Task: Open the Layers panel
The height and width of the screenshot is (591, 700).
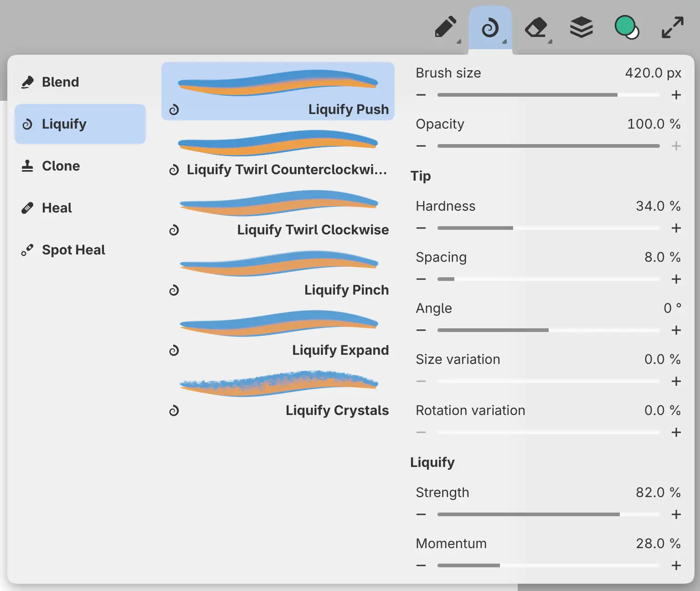Action: (x=582, y=28)
